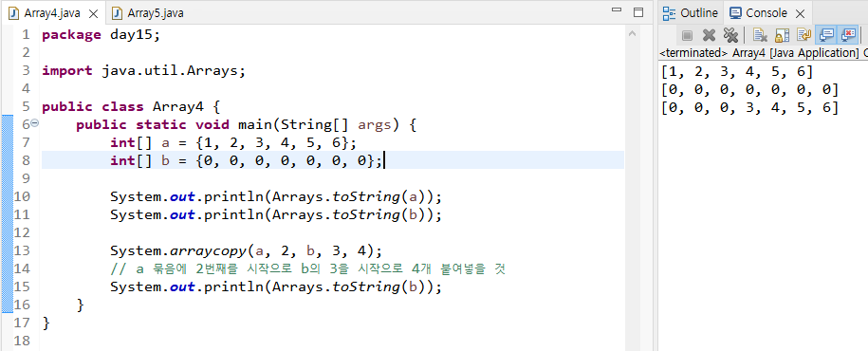This screenshot has height=351, width=868.
Task: Click the println(Arrays.toString(b)) statement on line 11
Action: pyautogui.click(x=276, y=214)
